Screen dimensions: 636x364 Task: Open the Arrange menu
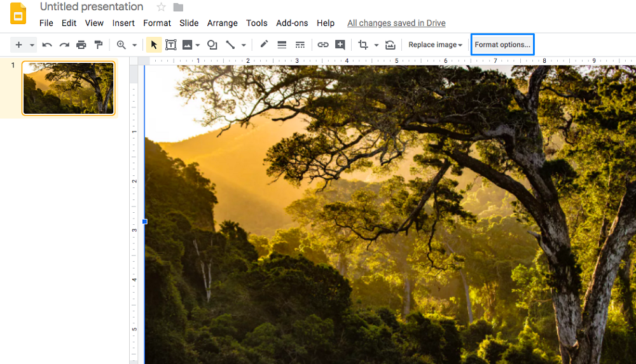point(222,23)
